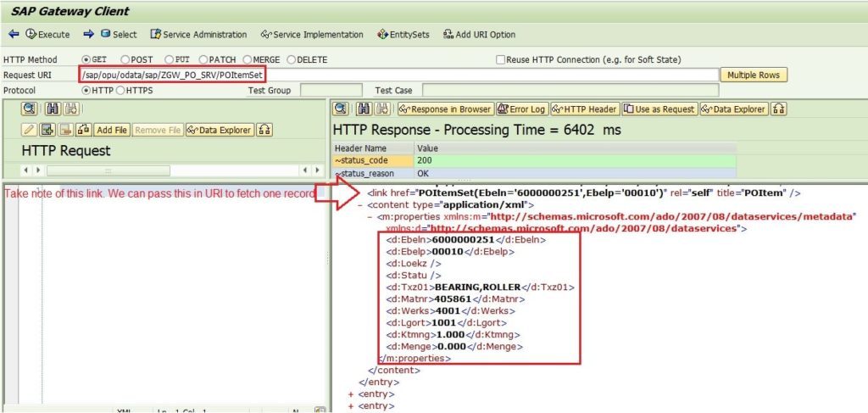868x413 pixels.
Task: Open the Error Log
Action: point(521,109)
